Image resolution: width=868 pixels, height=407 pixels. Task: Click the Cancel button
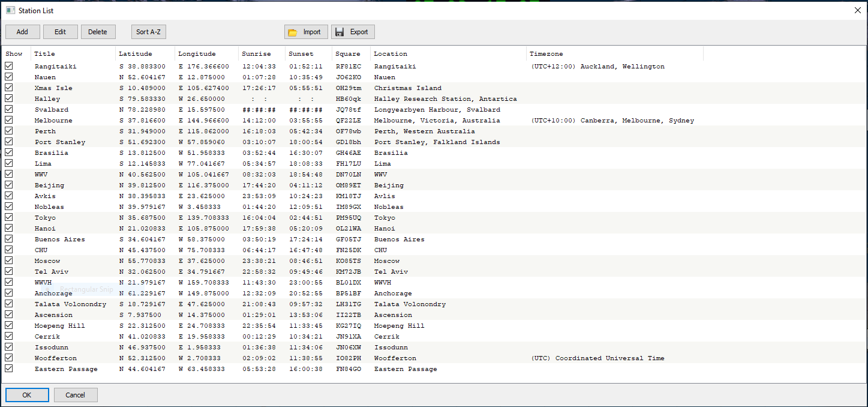coord(76,394)
